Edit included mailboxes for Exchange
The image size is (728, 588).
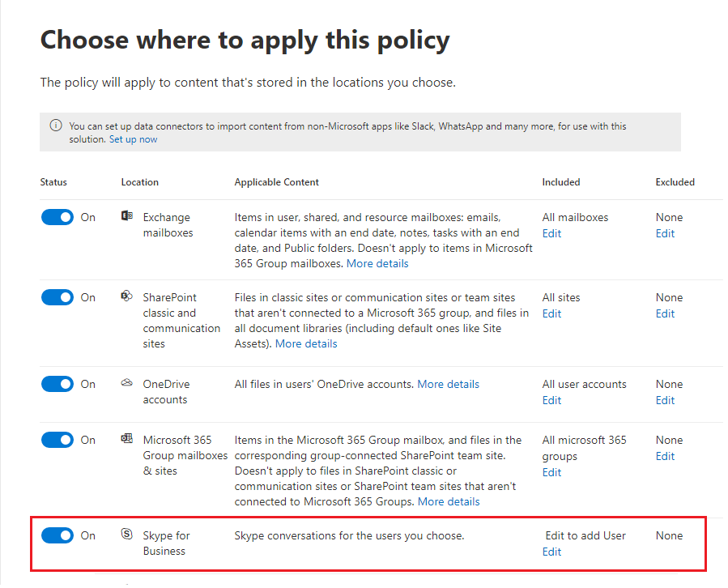click(551, 233)
